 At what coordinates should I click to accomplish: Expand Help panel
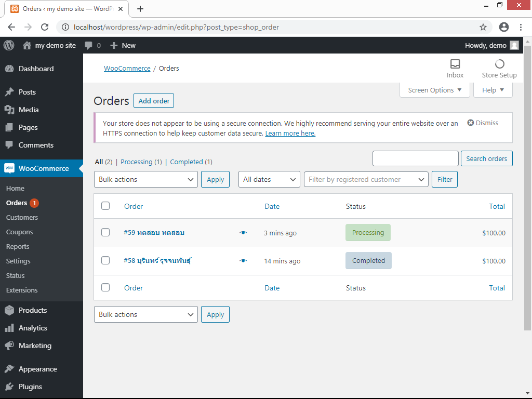click(x=493, y=90)
